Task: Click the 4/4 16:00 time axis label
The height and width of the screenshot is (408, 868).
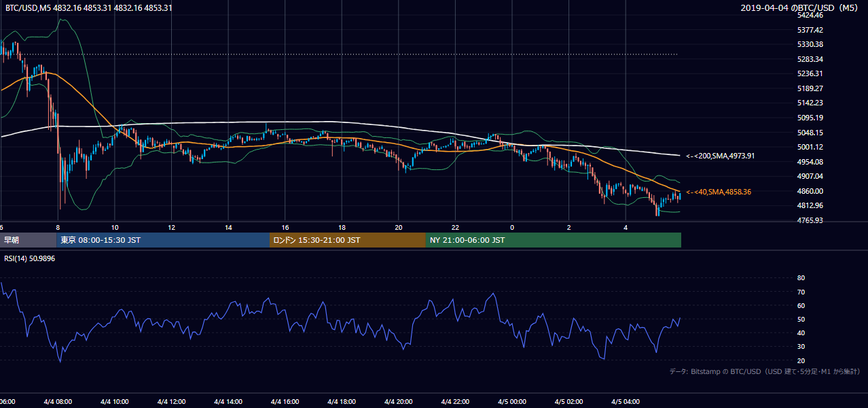Action: (285, 402)
